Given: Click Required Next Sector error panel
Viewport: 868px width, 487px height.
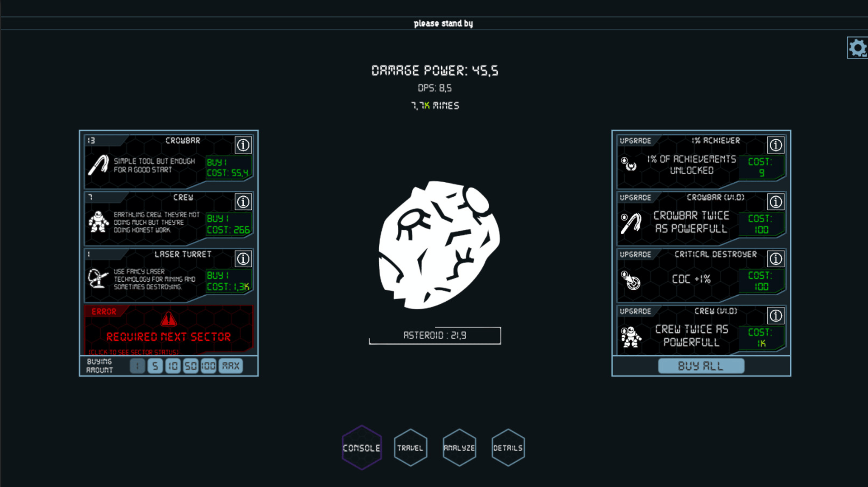Looking at the screenshot, I should [169, 330].
